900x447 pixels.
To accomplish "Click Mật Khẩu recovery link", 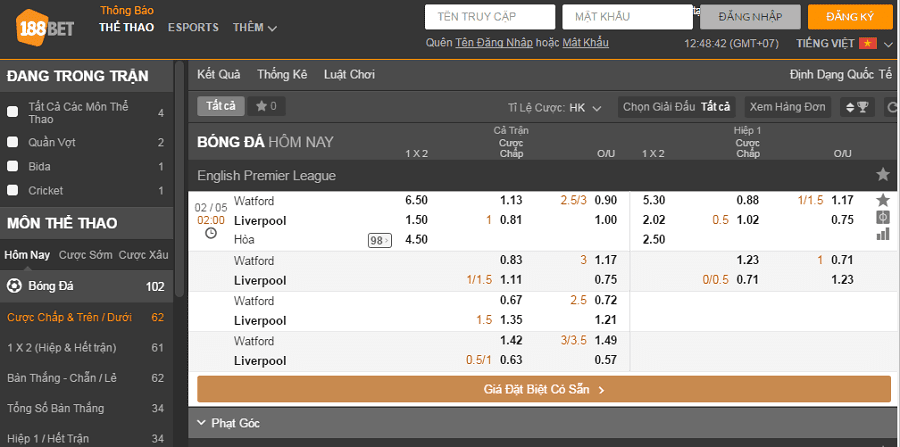I will [585, 42].
